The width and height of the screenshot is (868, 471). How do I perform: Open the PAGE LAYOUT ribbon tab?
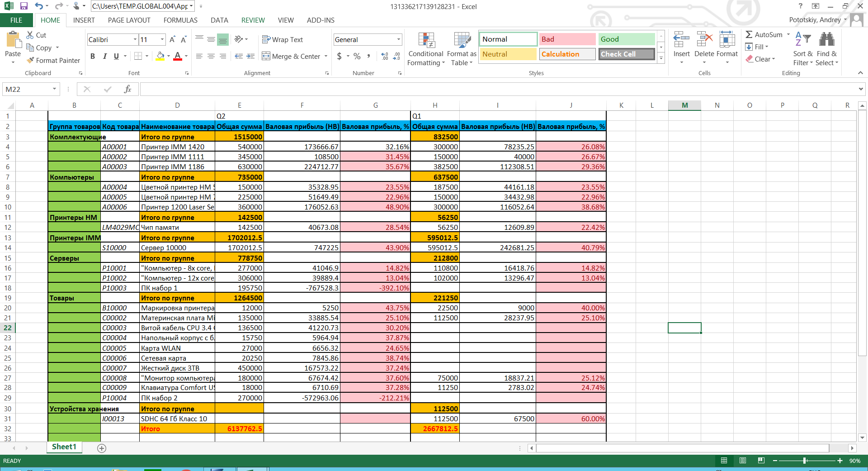(129, 20)
